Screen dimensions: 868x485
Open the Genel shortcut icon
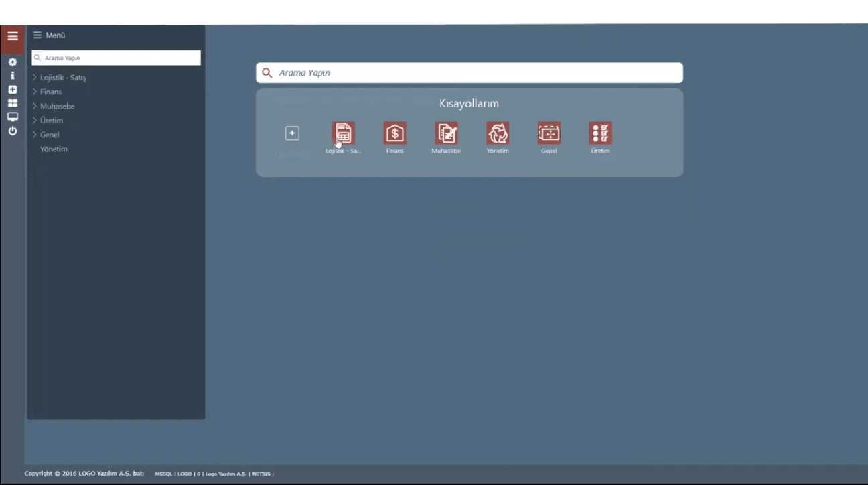[x=549, y=133]
